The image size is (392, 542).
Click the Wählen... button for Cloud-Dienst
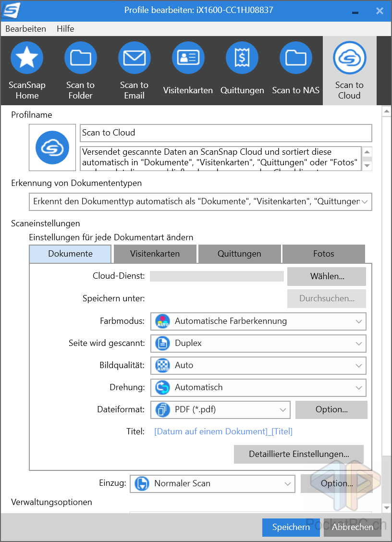tap(327, 277)
